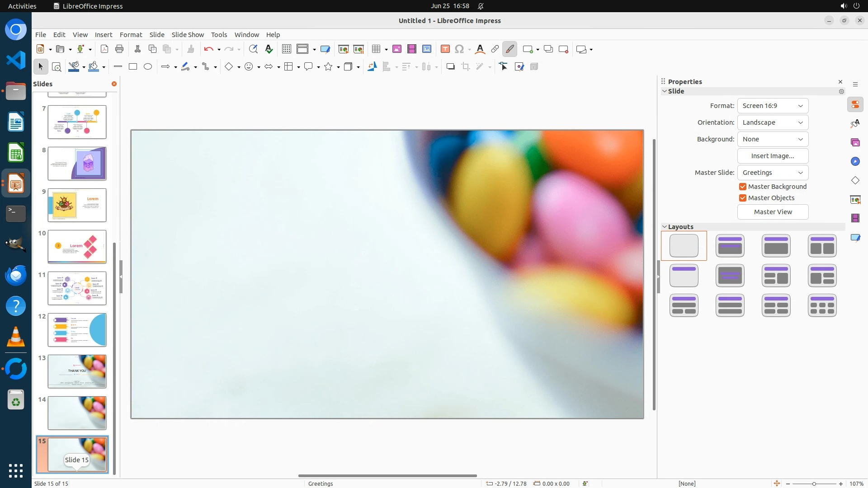868x488 pixels.
Task: Click the Master View button
Action: pyautogui.click(x=773, y=212)
